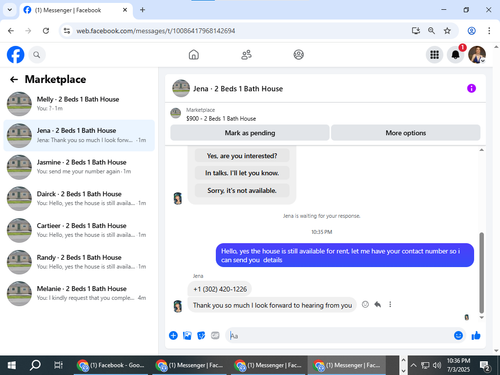Choose quick reply 'In talks. I'll let you know.'

tap(242, 173)
